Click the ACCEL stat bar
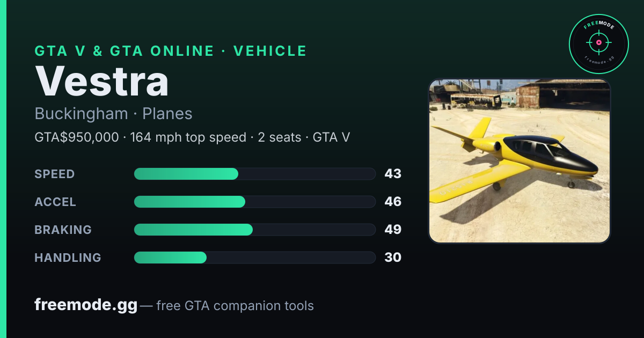Screen dimensions: 644x338 [254, 202]
